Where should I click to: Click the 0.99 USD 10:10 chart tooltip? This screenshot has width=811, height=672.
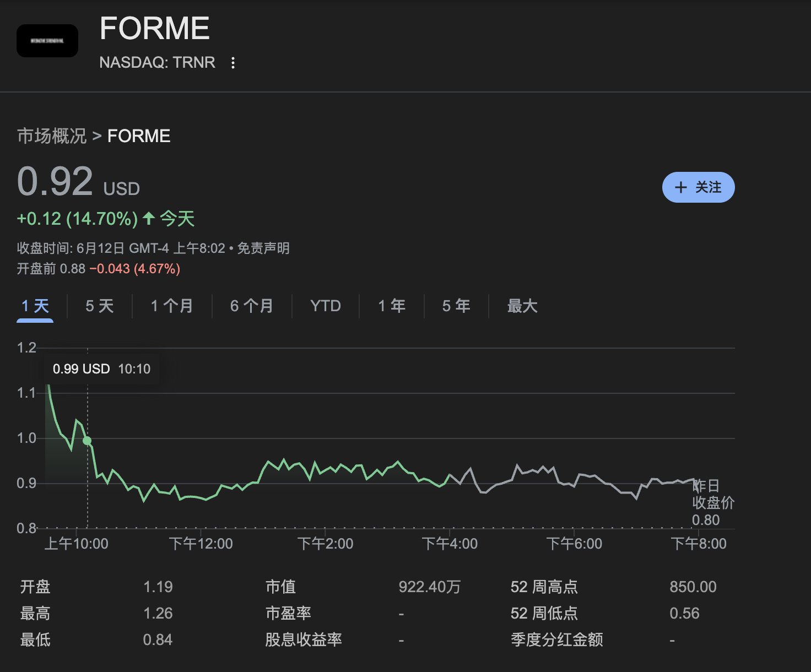tap(101, 369)
